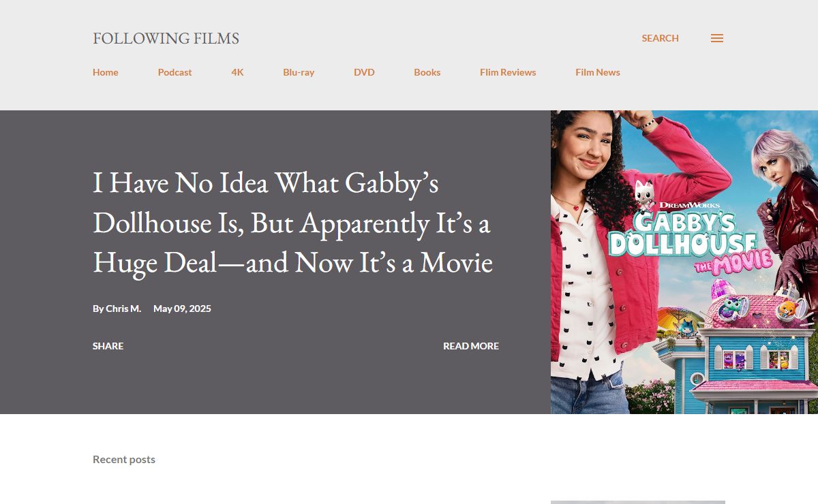Click the SEARCH link in header
Screen dimensions: 818x504
pyautogui.click(x=660, y=38)
